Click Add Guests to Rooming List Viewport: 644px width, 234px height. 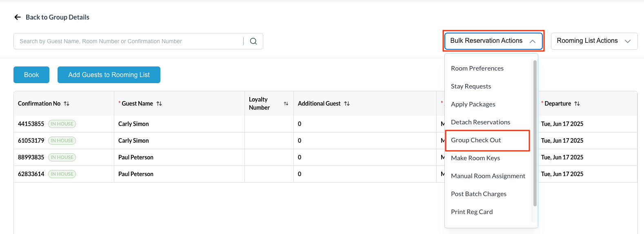point(109,75)
